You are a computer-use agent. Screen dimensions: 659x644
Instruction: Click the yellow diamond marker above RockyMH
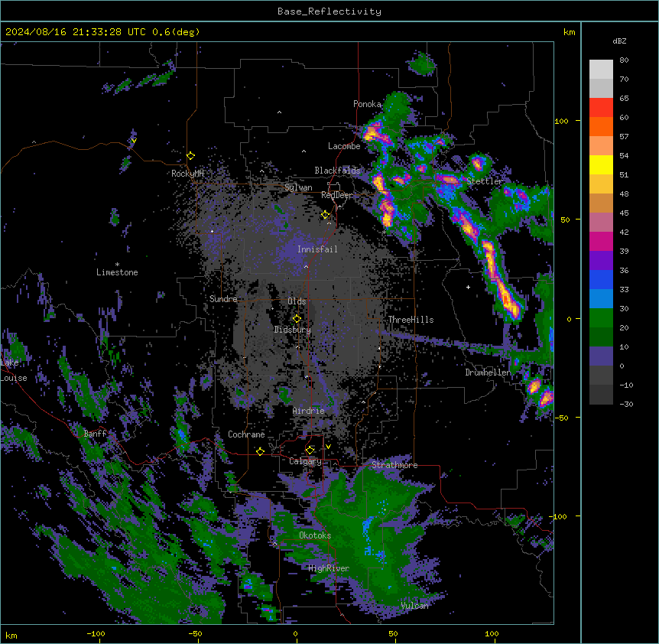click(191, 156)
